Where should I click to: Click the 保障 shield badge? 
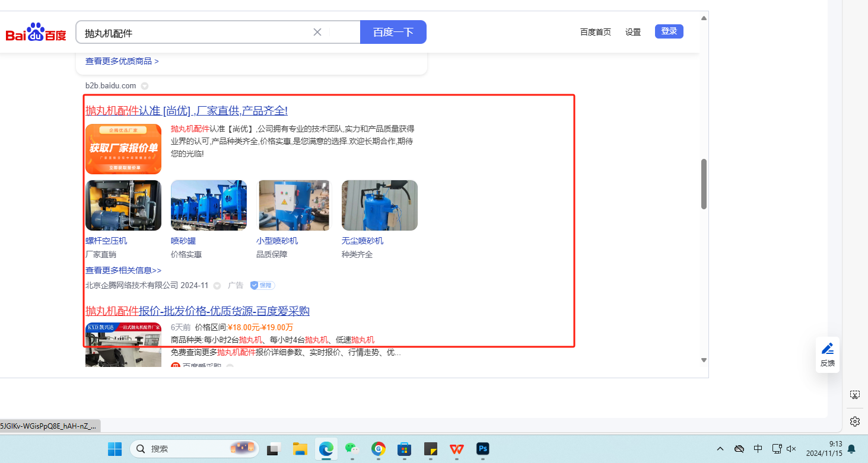point(262,285)
